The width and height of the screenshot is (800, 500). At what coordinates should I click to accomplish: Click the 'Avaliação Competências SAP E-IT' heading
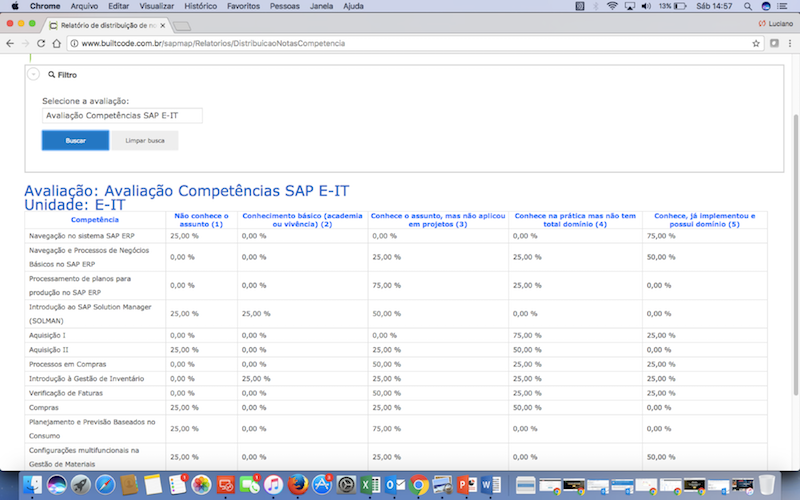(x=187, y=191)
